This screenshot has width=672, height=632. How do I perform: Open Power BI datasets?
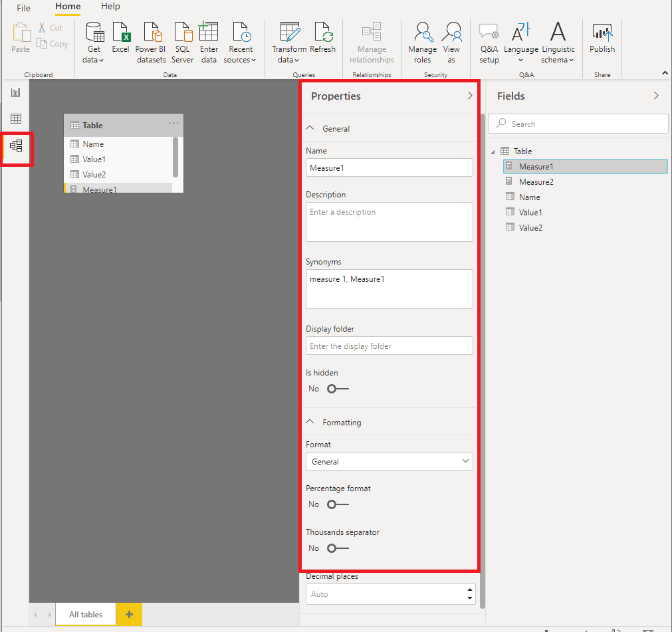(151, 43)
